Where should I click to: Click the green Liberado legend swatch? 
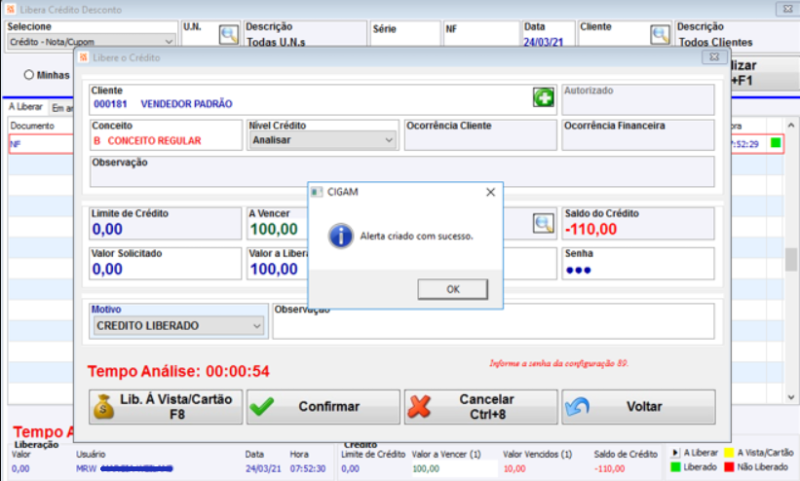(675, 467)
